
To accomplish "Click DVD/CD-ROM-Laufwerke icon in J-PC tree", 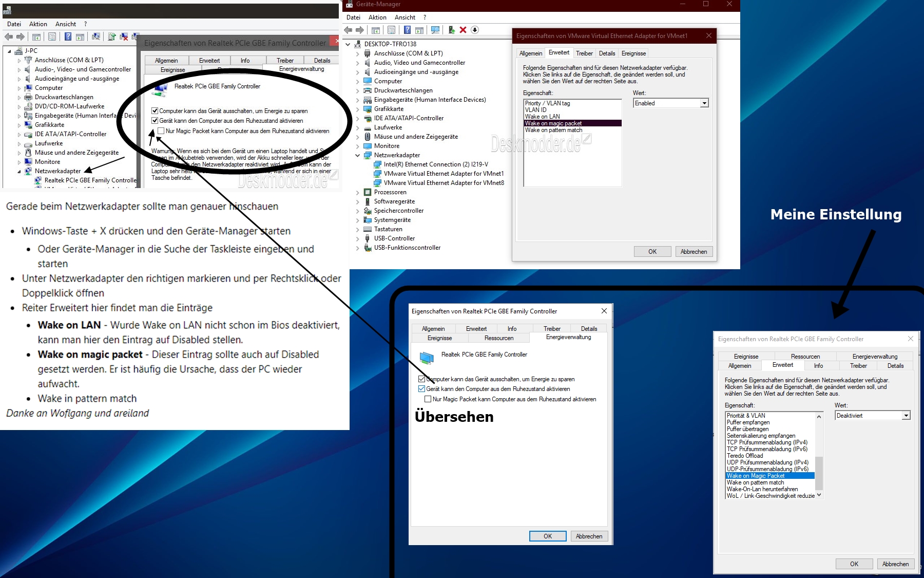I will (x=28, y=106).
